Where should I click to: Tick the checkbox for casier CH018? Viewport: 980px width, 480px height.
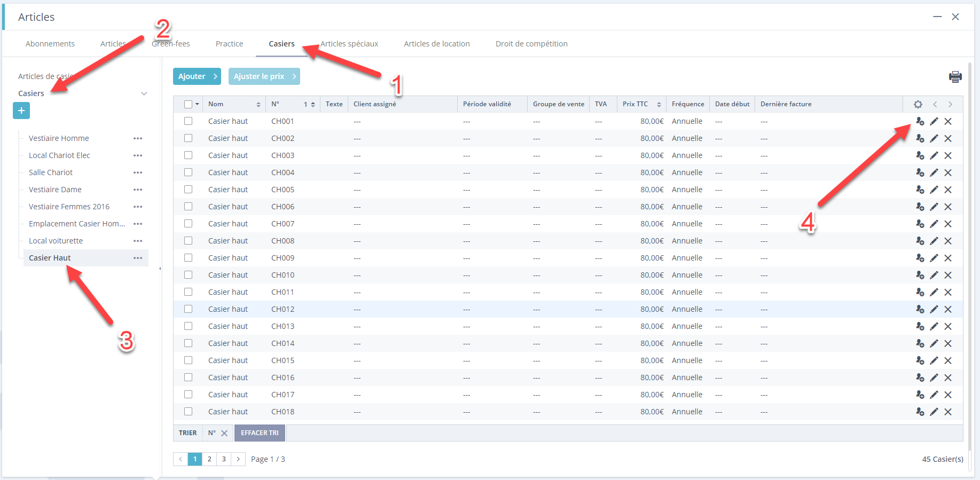click(188, 412)
